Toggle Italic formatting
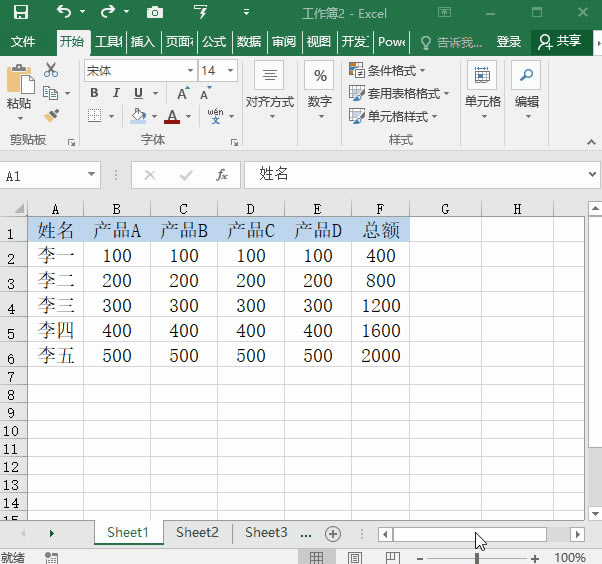The height and width of the screenshot is (564, 602). click(x=115, y=93)
